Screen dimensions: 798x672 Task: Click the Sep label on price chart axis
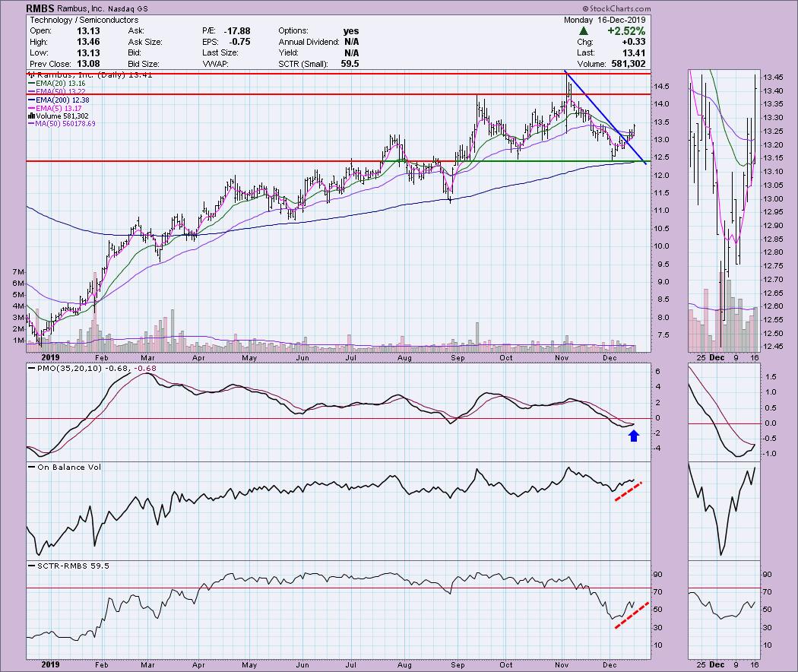tap(458, 357)
